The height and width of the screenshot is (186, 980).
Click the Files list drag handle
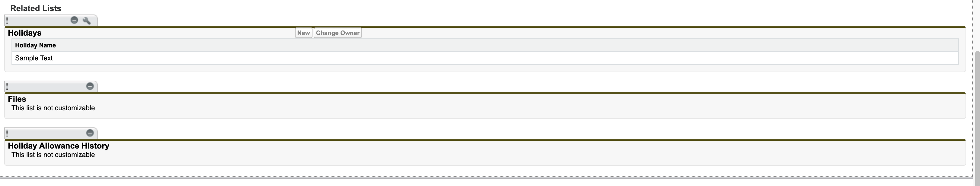point(7,87)
